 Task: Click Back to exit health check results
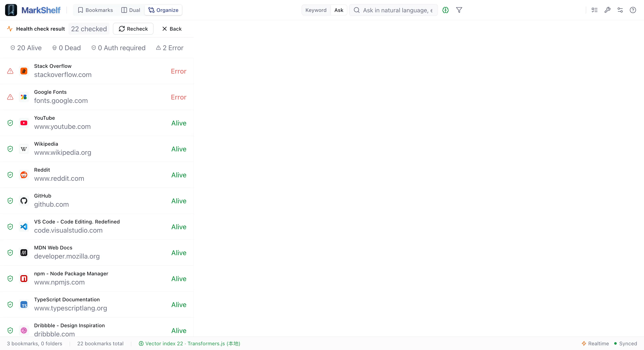[172, 29]
